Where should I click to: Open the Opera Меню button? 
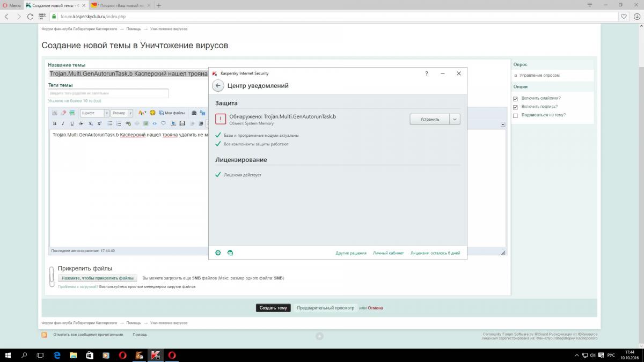[x=11, y=5]
